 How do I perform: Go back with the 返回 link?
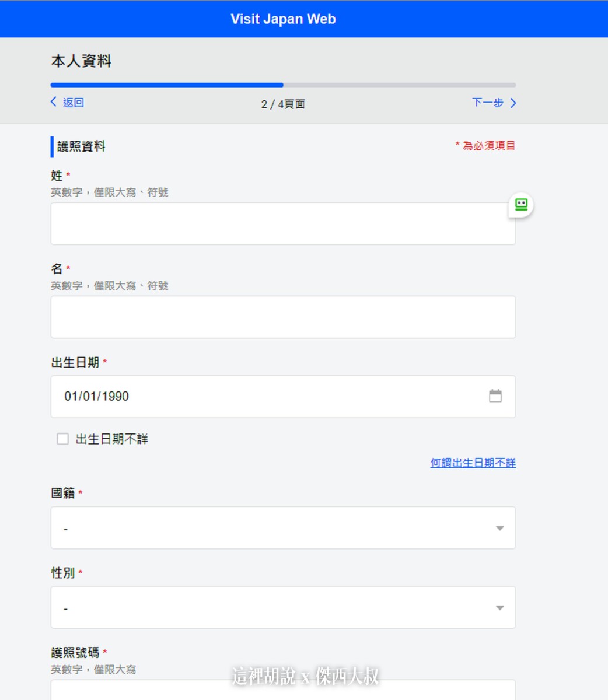pyautogui.click(x=74, y=103)
